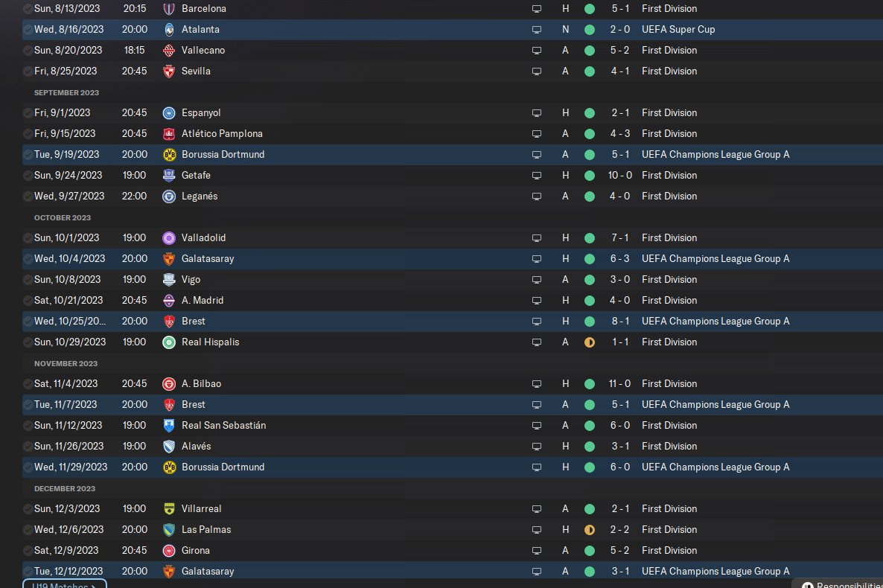Click the Villarreal club badge
Screen dimensions: 883x588
click(169, 509)
